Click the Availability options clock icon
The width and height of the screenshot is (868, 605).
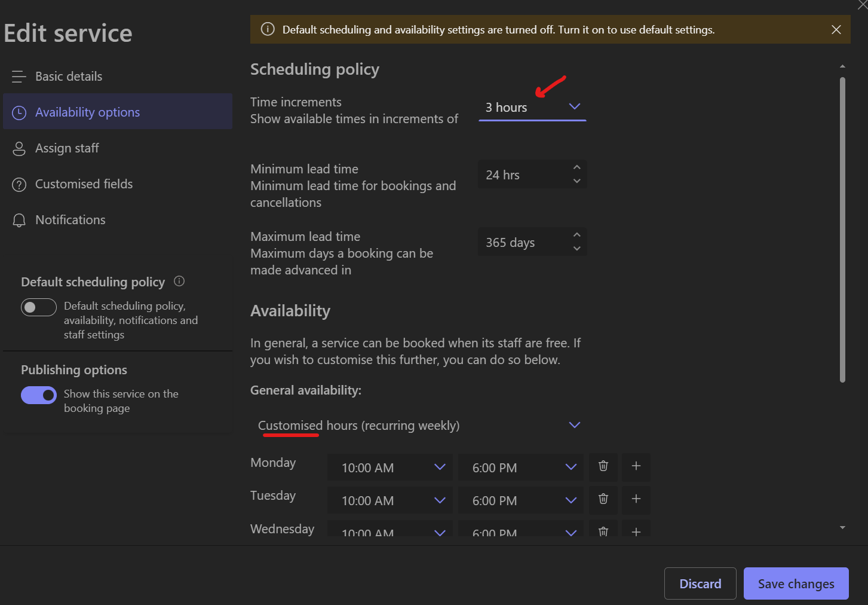click(x=19, y=112)
